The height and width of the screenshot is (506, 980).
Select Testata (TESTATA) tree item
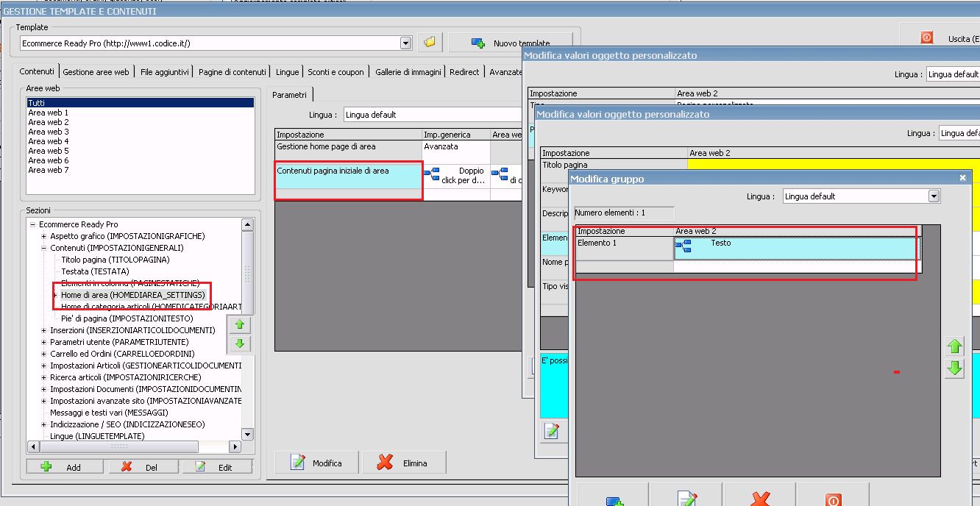click(95, 271)
